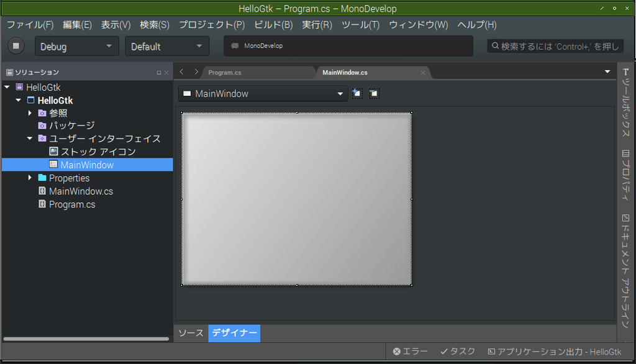Image resolution: width=636 pixels, height=364 pixels.
Task: Click the ソリューション panel title
Action: coord(37,72)
